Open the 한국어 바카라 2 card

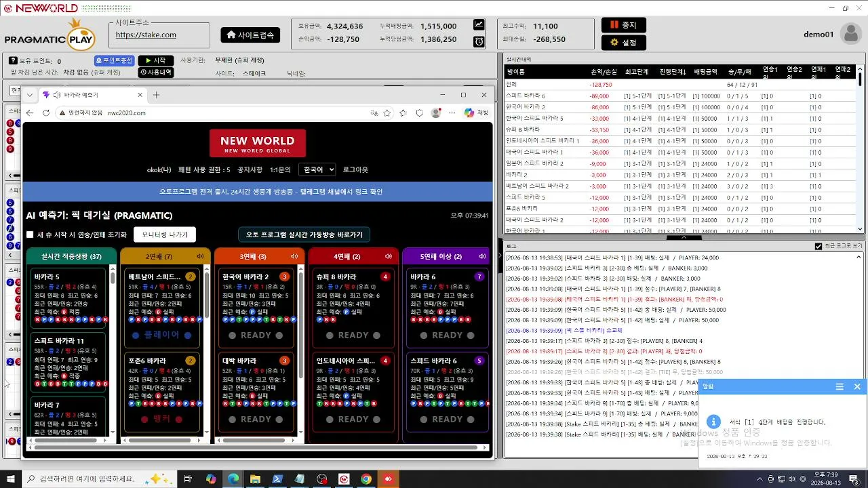256,308
